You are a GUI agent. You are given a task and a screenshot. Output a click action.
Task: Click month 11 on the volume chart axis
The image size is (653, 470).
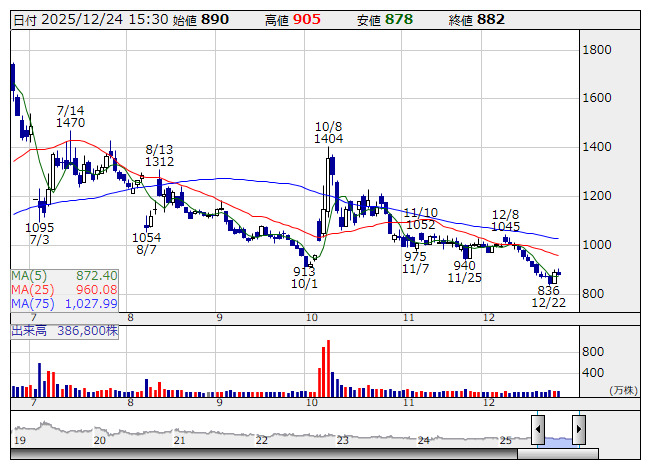tap(409, 403)
